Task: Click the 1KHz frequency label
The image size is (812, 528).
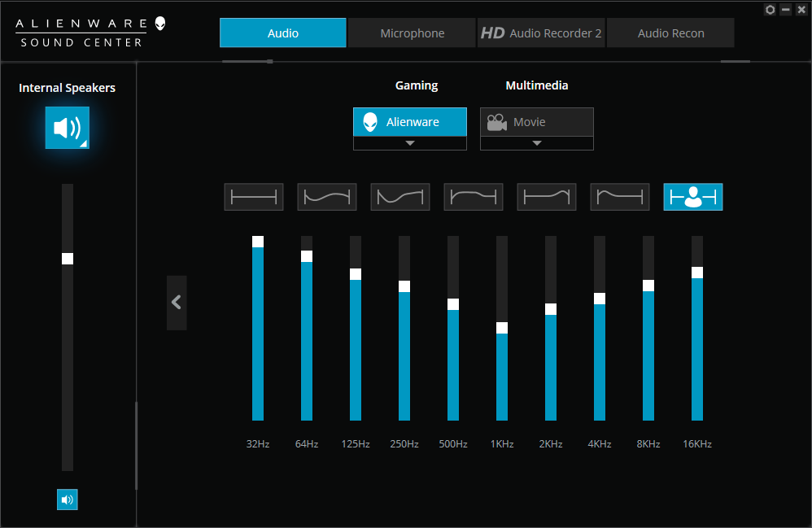Action: tap(502, 444)
